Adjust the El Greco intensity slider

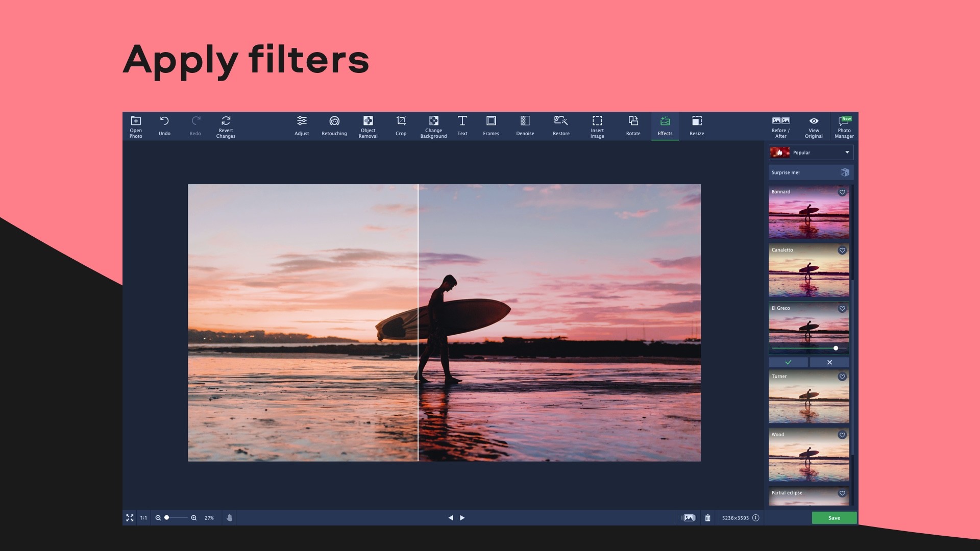[836, 348]
